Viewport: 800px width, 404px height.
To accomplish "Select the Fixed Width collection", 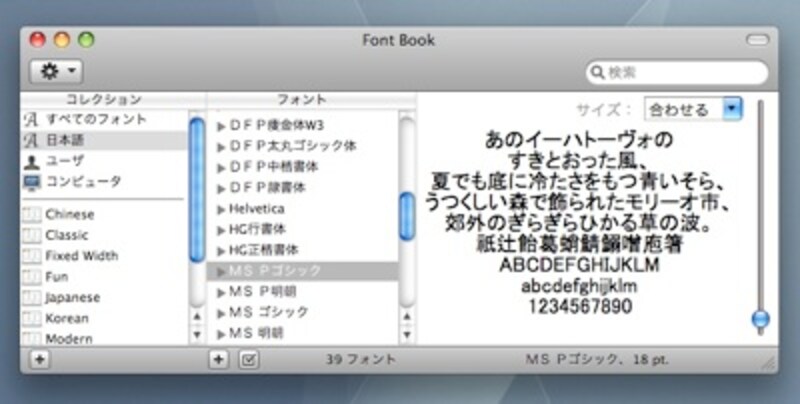I will tap(105, 256).
